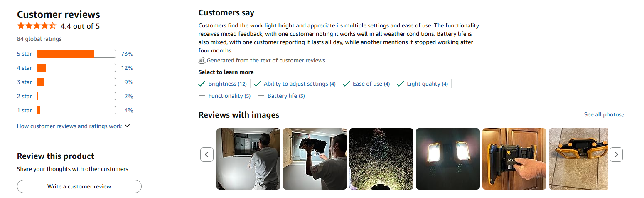Expand How customer reviews and ratings work
The image size is (644, 198).
point(73,126)
